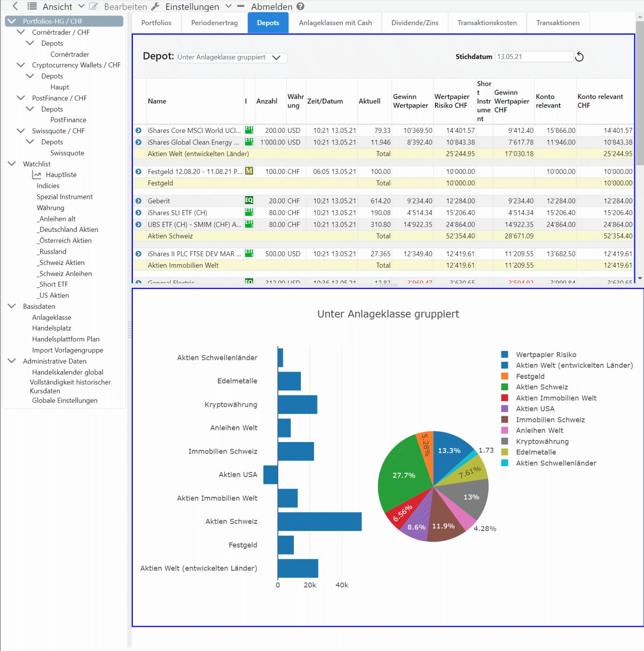The width and height of the screenshot is (644, 651).
Task: Expand the Geberit row arrow icon
Action: click(x=138, y=201)
